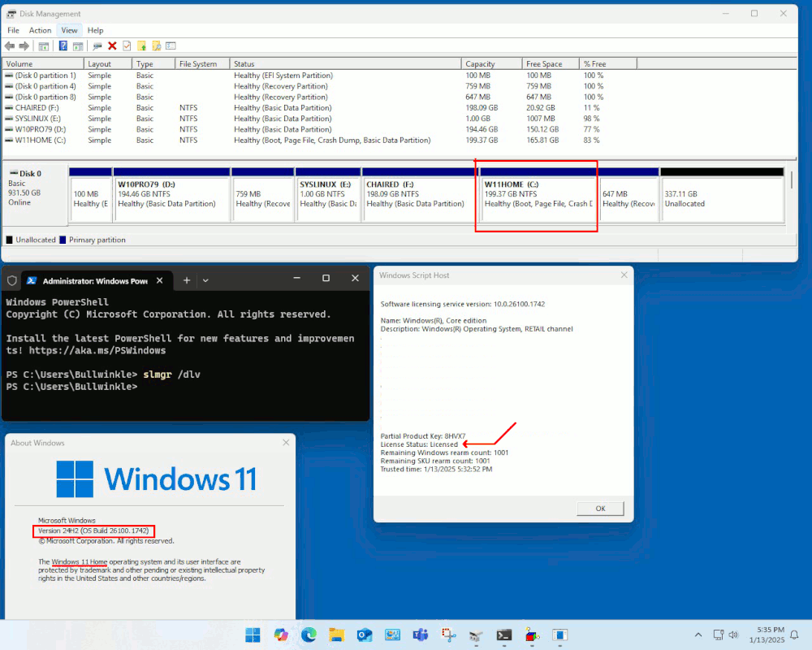This screenshot has height=650, width=812.
Task: Open the File menu in Disk Management
Action: point(14,31)
